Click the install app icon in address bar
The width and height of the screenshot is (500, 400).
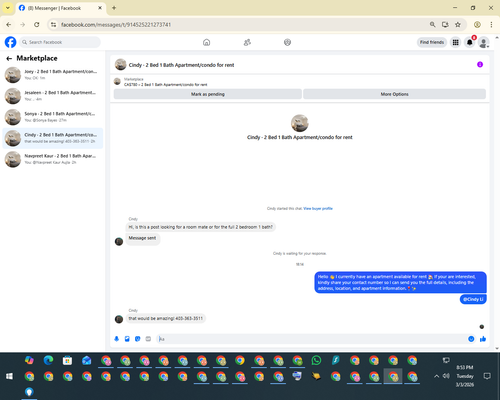point(445,25)
